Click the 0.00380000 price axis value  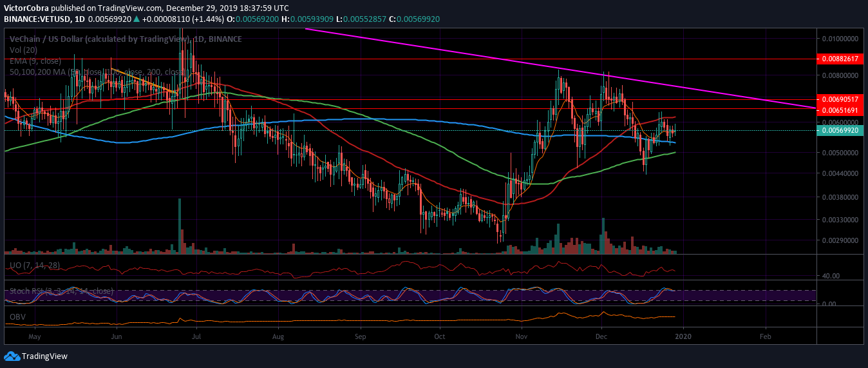click(841, 197)
